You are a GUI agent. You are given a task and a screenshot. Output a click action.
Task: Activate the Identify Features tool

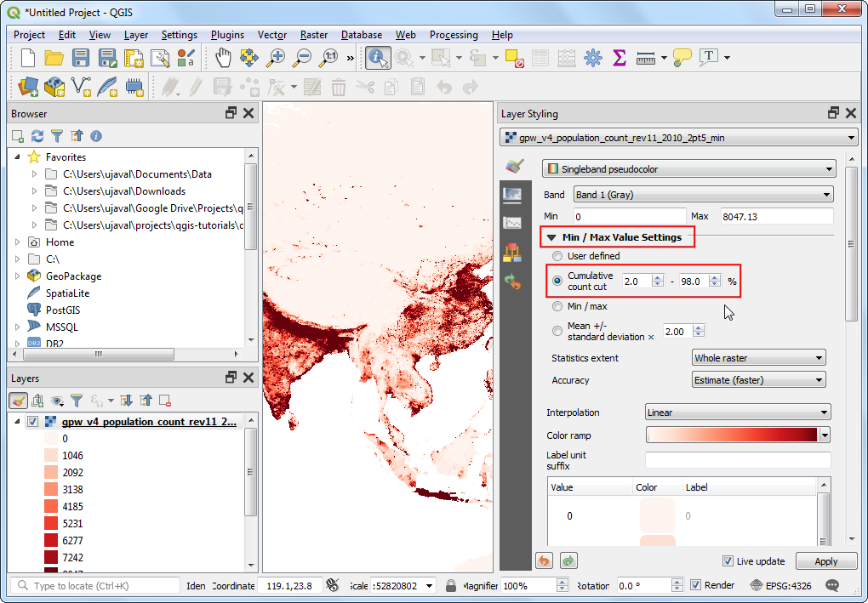(x=378, y=58)
